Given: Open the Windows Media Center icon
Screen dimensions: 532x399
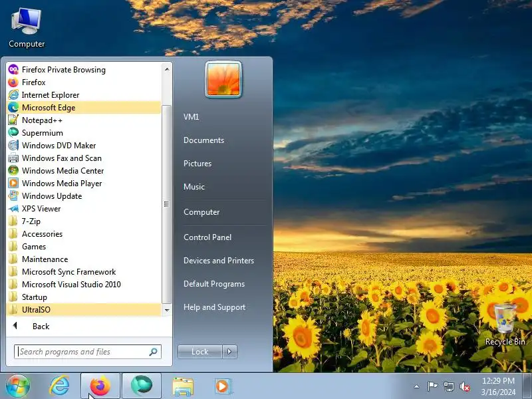Looking at the screenshot, I should [x=13, y=171].
